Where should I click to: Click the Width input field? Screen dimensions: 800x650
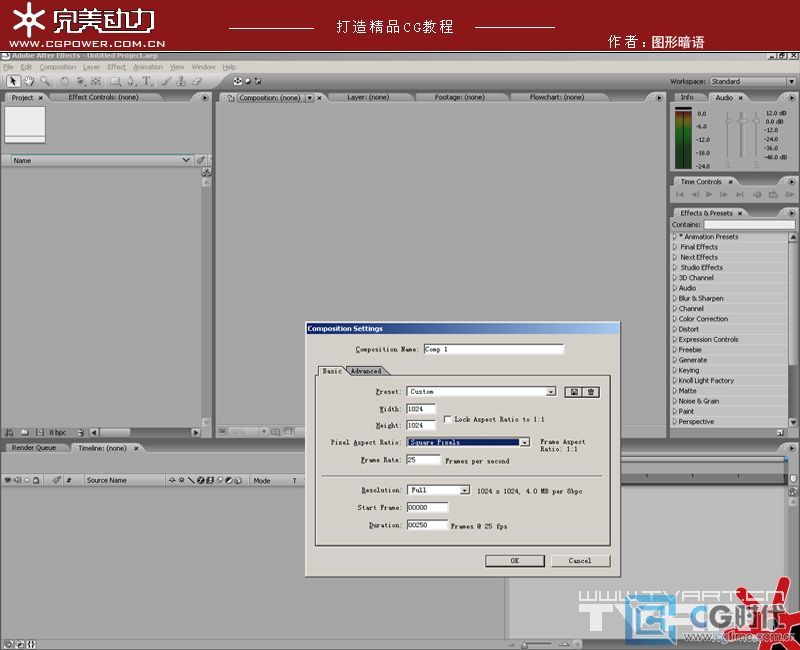pyautogui.click(x=421, y=409)
